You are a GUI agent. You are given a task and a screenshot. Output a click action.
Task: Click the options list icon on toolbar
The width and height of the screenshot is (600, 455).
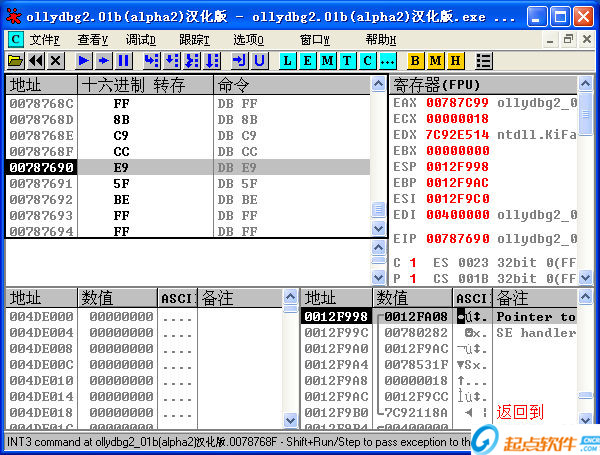pyautogui.click(x=484, y=60)
